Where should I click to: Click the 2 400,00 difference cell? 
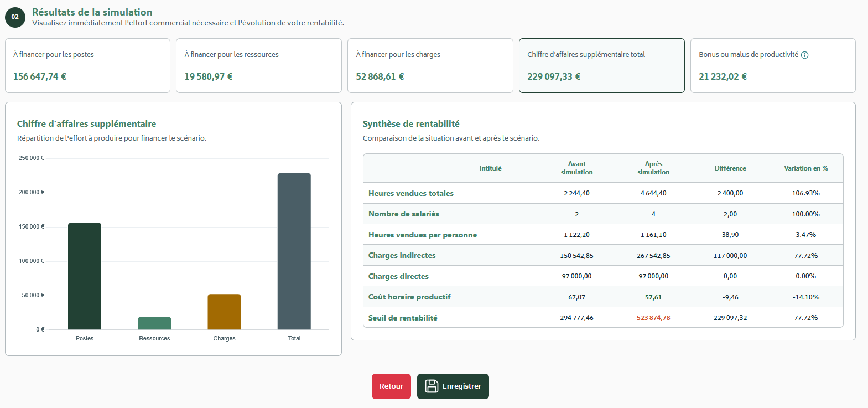[x=730, y=193]
